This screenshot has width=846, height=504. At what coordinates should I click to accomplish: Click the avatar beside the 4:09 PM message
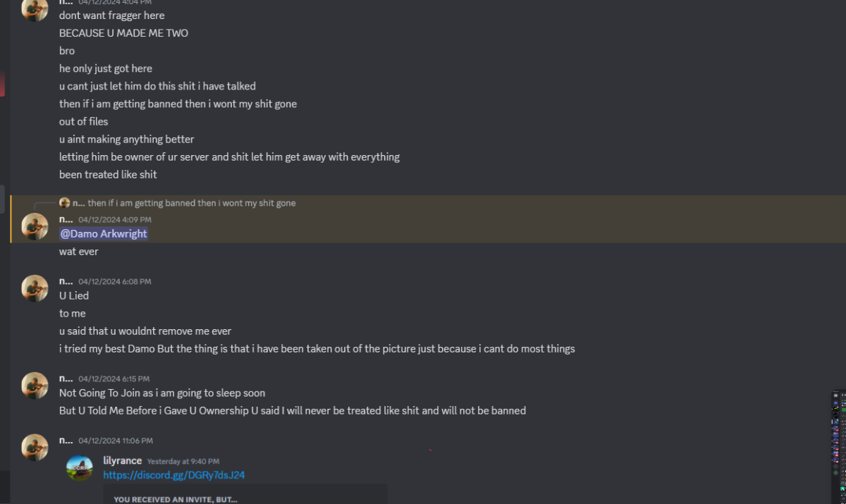click(35, 226)
